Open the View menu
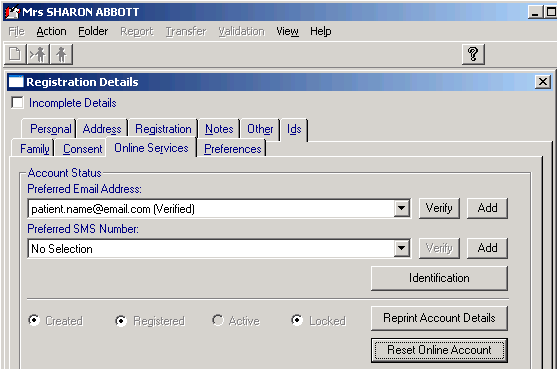The image size is (557, 369). [x=287, y=31]
